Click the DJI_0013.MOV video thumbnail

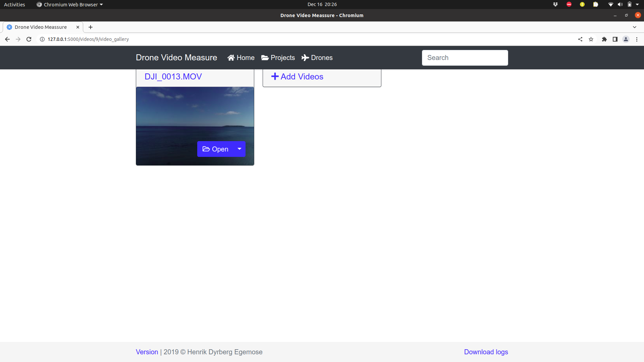click(x=195, y=126)
